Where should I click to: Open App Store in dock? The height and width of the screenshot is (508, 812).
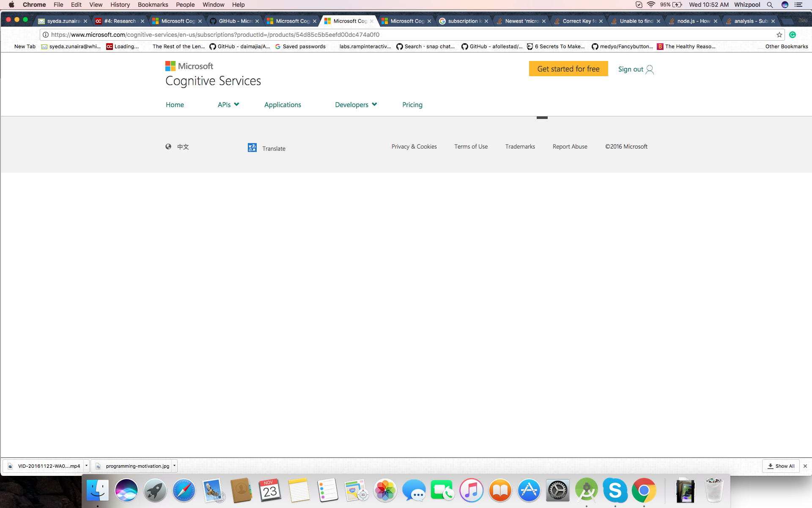click(529, 491)
